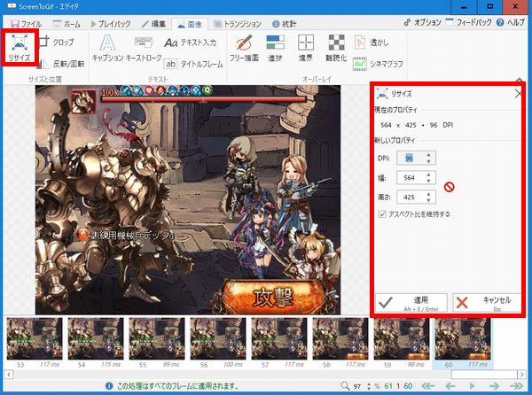Click the zoom magnifier icon
532x395 pixels.
(345, 386)
